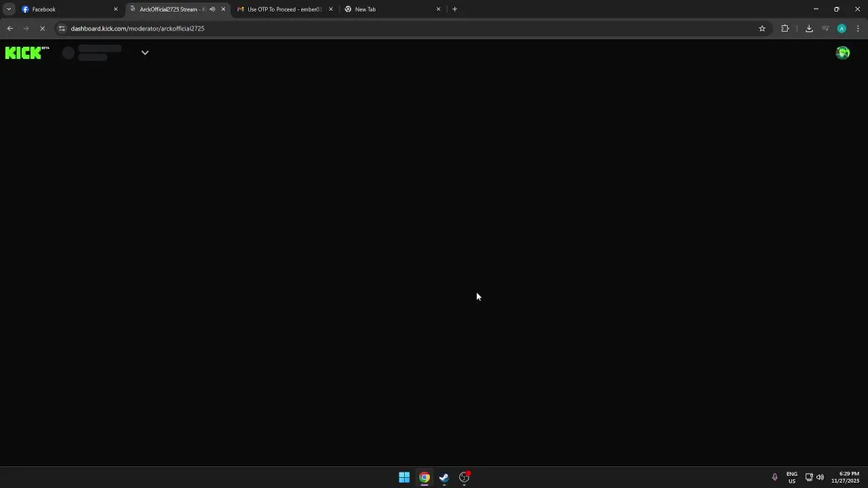Open the volume speaker tray icon
The image size is (868, 488).
tap(820, 477)
